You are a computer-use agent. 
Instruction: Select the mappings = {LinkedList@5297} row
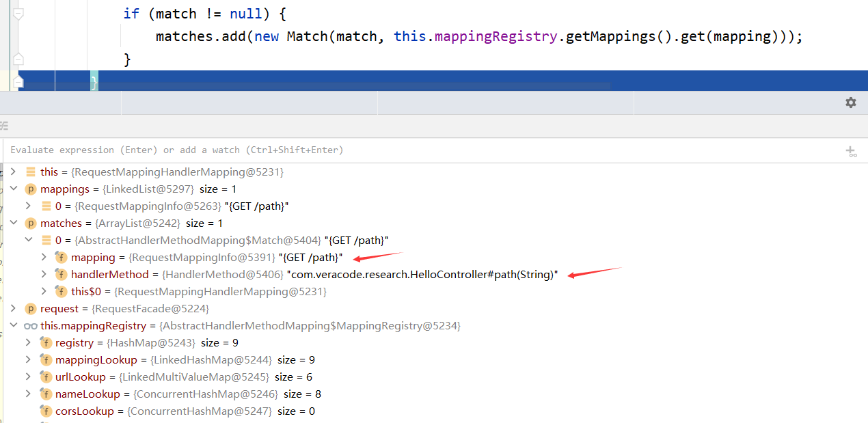[x=434, y=189]
